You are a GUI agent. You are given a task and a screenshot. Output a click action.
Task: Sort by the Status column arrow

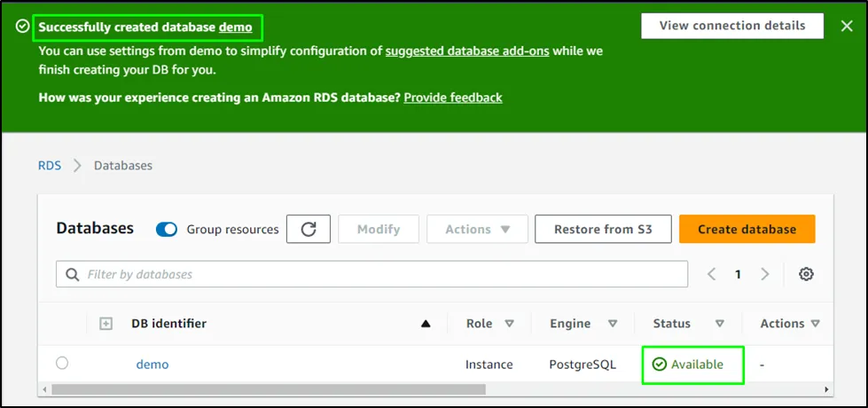(x=719, y=324)
